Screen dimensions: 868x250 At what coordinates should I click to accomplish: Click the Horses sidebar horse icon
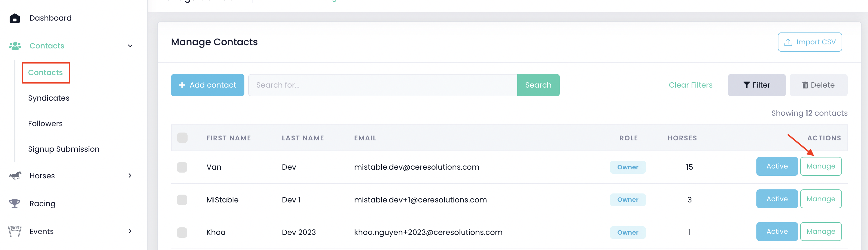(x=15, y=175)
